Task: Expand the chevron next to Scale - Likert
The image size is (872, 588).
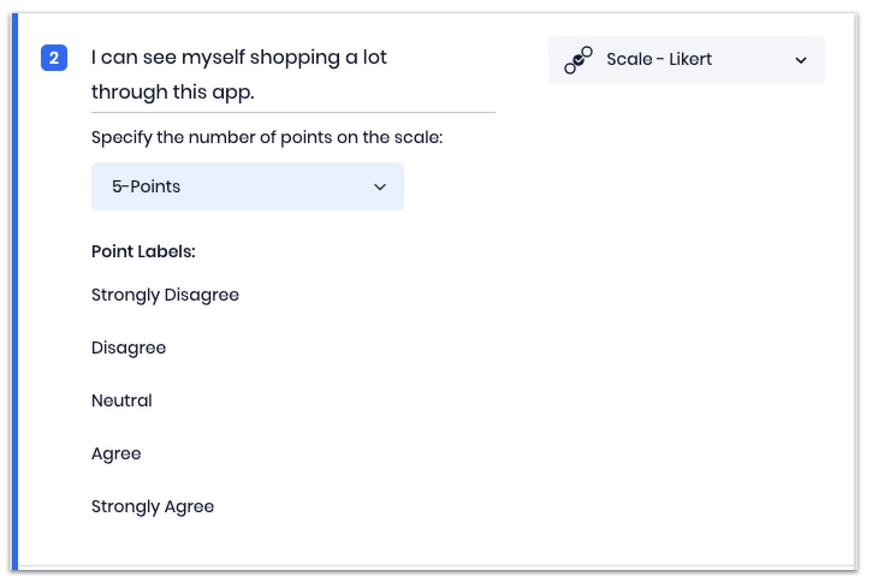Action: [x=801, y=60]
